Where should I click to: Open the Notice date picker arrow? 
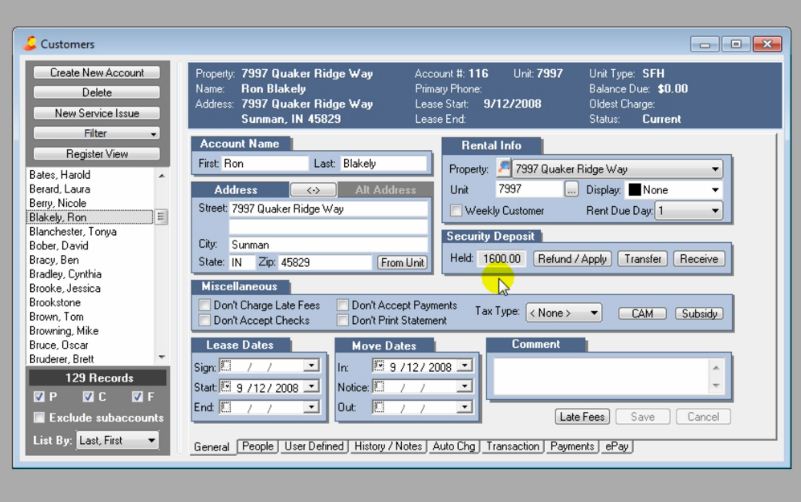(464, 387)
